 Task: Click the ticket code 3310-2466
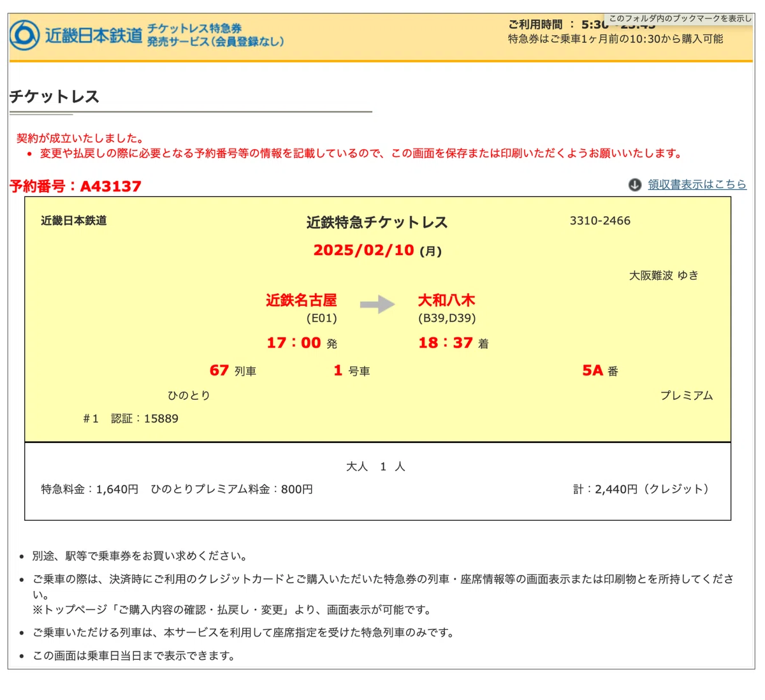(600, 221)
